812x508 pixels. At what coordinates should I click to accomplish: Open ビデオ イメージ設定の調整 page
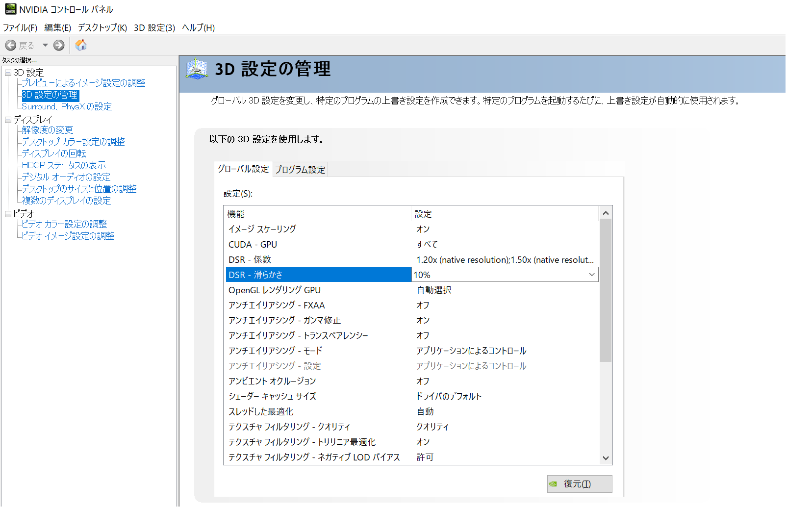[x=68, y=236]
